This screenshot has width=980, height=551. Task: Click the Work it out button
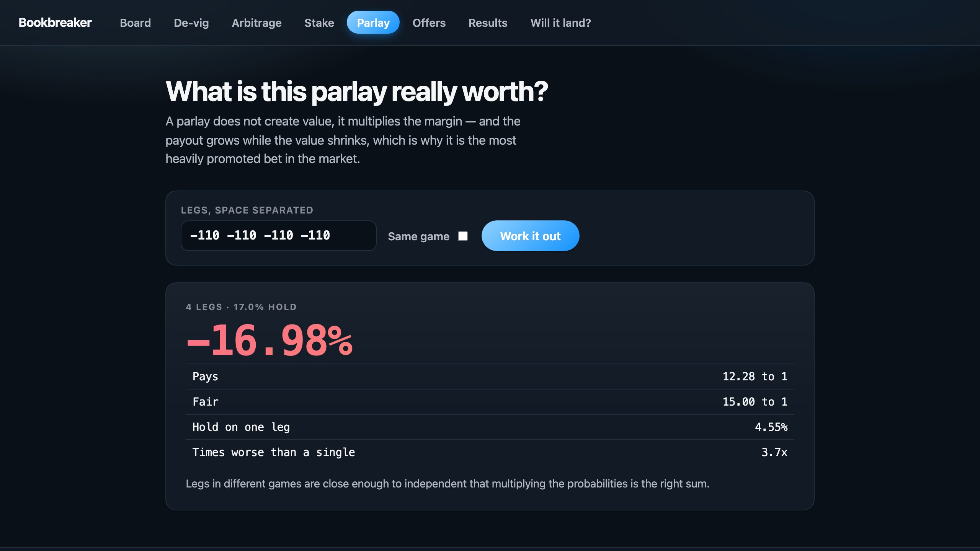pos(530,236)
